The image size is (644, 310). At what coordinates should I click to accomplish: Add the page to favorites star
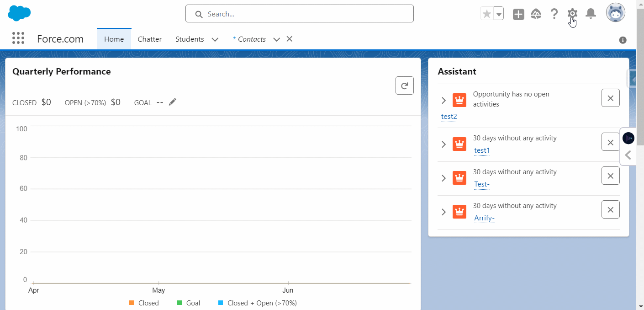click(x=487, y=14)
